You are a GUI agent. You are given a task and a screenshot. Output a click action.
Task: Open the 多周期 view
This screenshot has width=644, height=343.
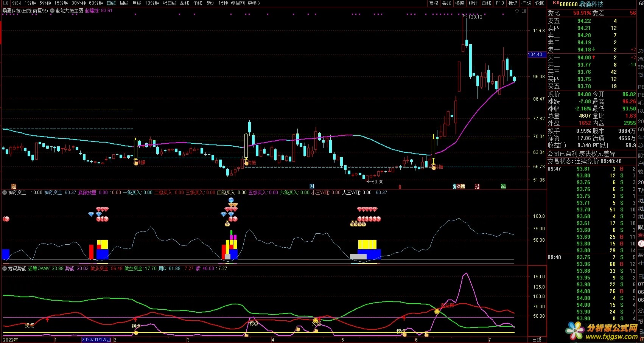click(238, 3)
